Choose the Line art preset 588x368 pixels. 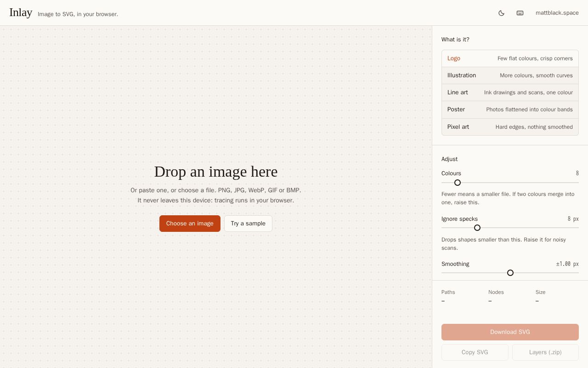click(x=510, y=92)
